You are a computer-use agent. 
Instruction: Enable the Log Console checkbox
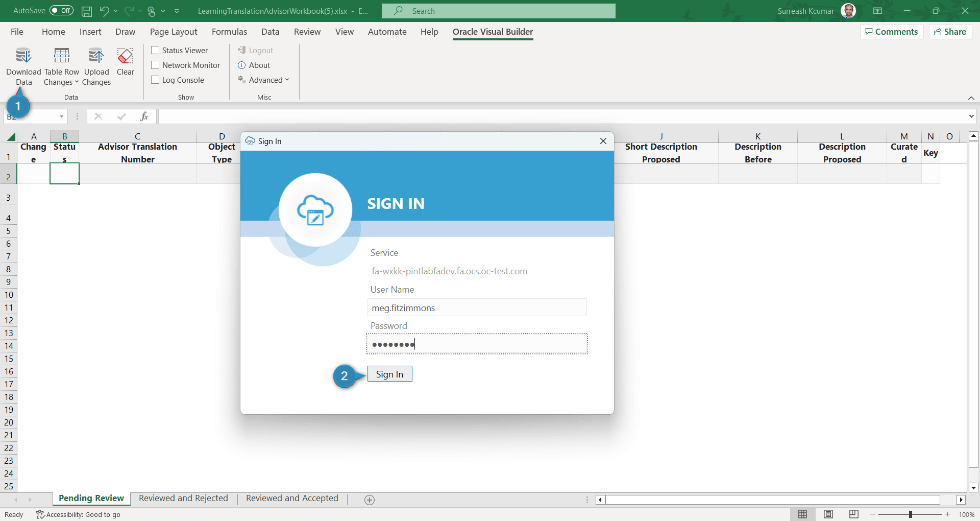[x=156, y=80]
